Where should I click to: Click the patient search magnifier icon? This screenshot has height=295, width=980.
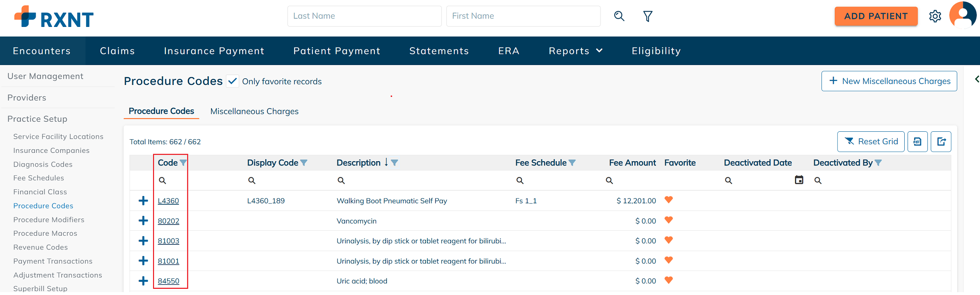point(619,16)
